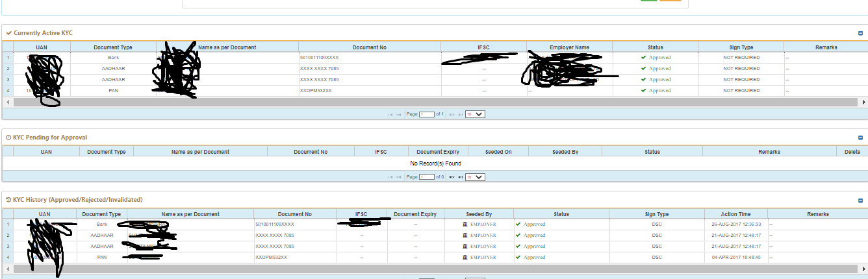The height and width of the screenshot is (279, 868).
Task: Click Name as per Document header in KYC Pending
Action: pyautogui.click(x=200, y=152)
